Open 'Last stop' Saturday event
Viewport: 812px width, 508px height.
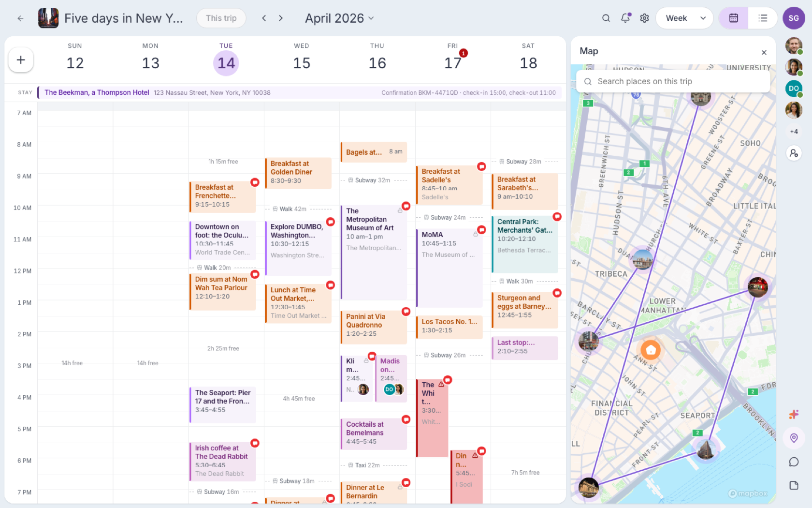point(524,348)
